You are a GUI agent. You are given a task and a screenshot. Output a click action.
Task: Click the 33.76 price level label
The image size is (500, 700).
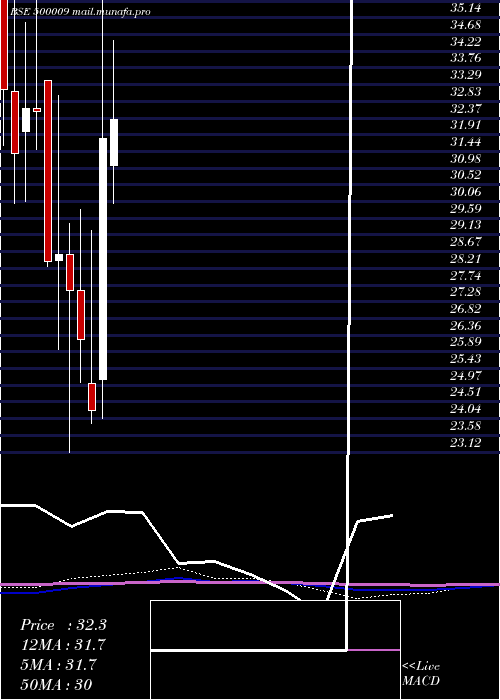tap(466, 58)
